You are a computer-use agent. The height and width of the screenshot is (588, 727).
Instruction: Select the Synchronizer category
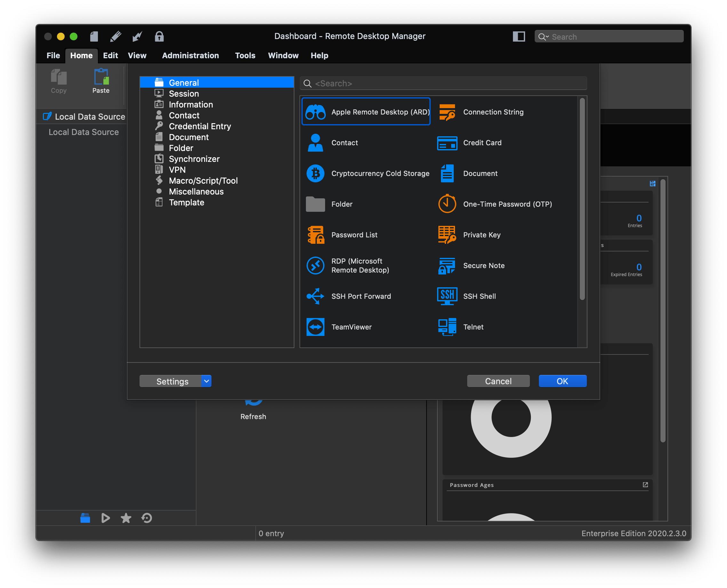(x=217, y=158)
